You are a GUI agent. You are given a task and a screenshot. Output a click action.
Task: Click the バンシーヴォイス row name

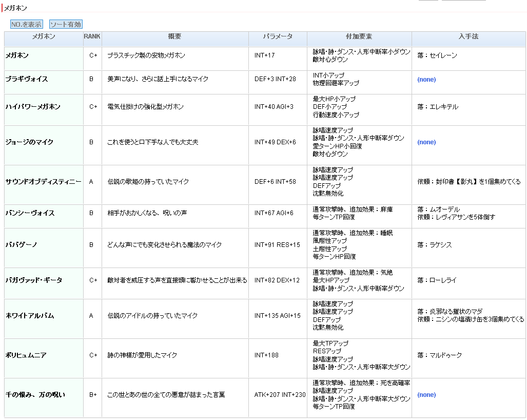(30, 213)
